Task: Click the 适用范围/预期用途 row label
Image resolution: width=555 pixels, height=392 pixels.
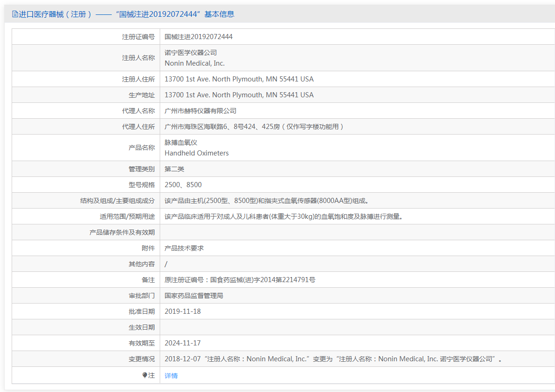Action: [x=128, y=216]
